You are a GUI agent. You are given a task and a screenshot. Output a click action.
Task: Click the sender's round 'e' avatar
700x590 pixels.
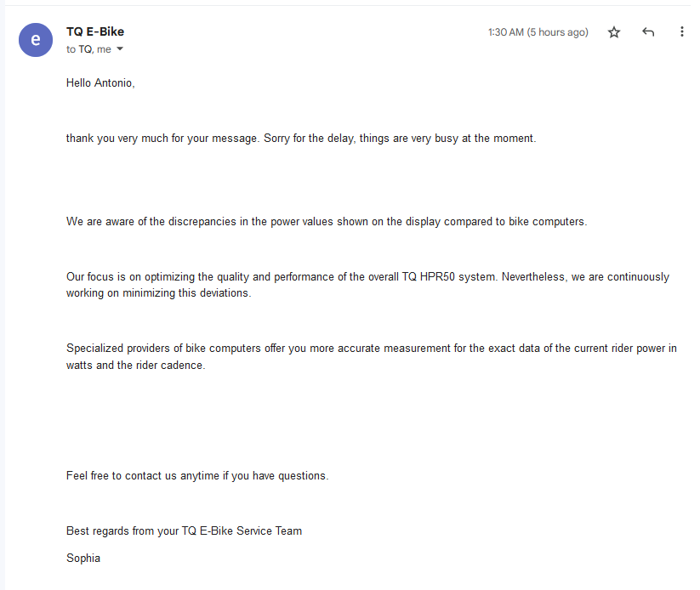click(x=36, y=40)
